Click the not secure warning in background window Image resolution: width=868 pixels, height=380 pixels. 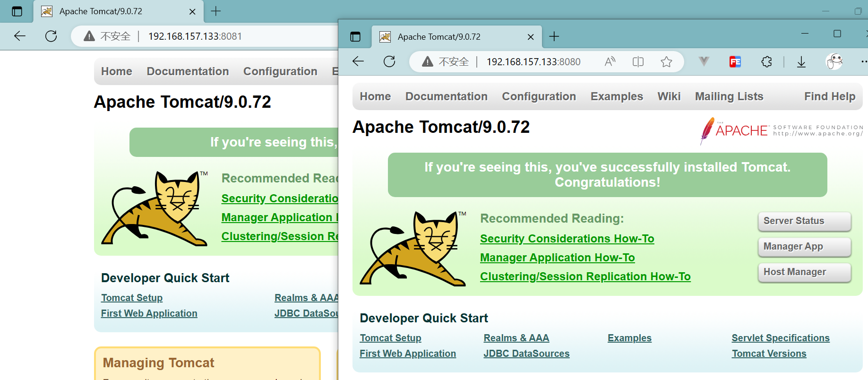(107, 36)
